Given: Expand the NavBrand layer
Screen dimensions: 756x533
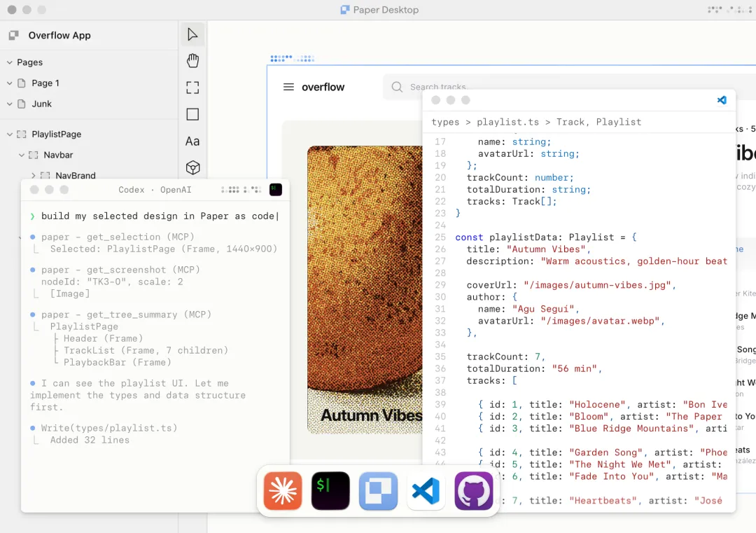Looking at the screenshot, I should click(34, 176).
